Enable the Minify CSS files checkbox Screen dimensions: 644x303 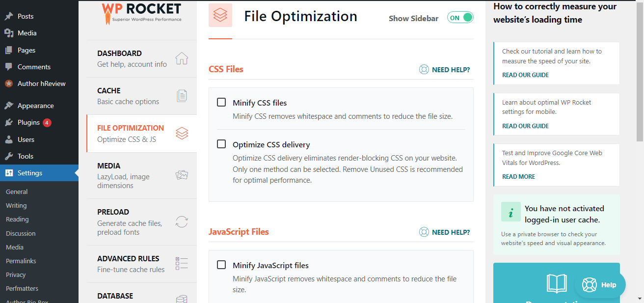tap(221, 102)
